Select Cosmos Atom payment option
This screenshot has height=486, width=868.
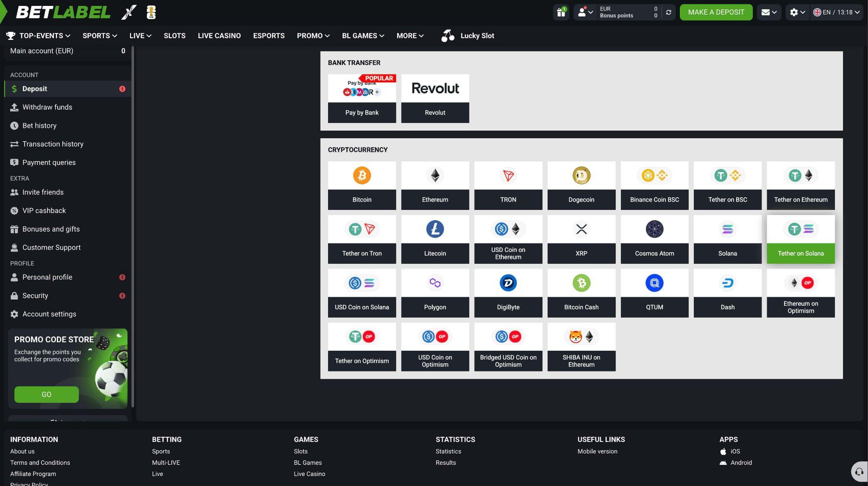click(654, 239)
